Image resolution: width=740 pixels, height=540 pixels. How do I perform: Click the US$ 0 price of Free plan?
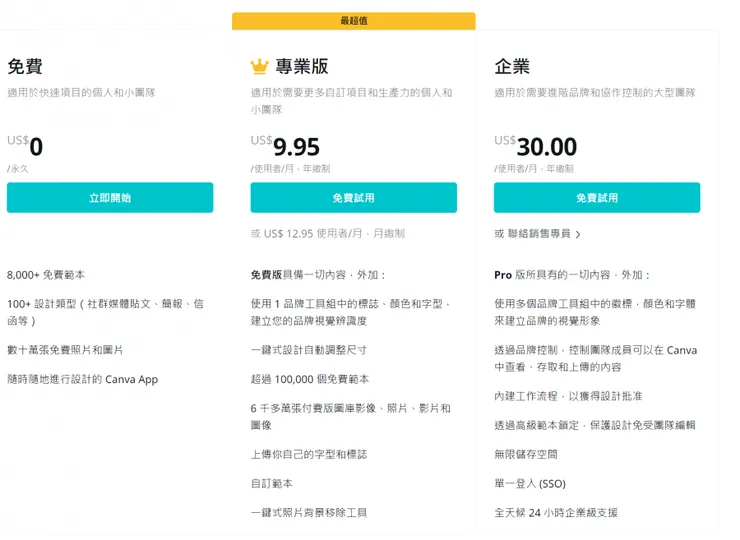[25, 145]
